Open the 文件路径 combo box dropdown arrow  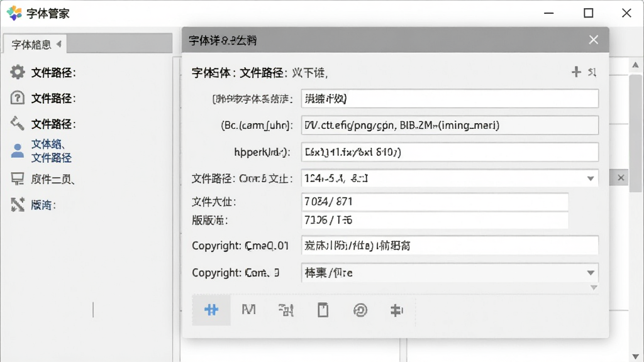coord(590,178)
